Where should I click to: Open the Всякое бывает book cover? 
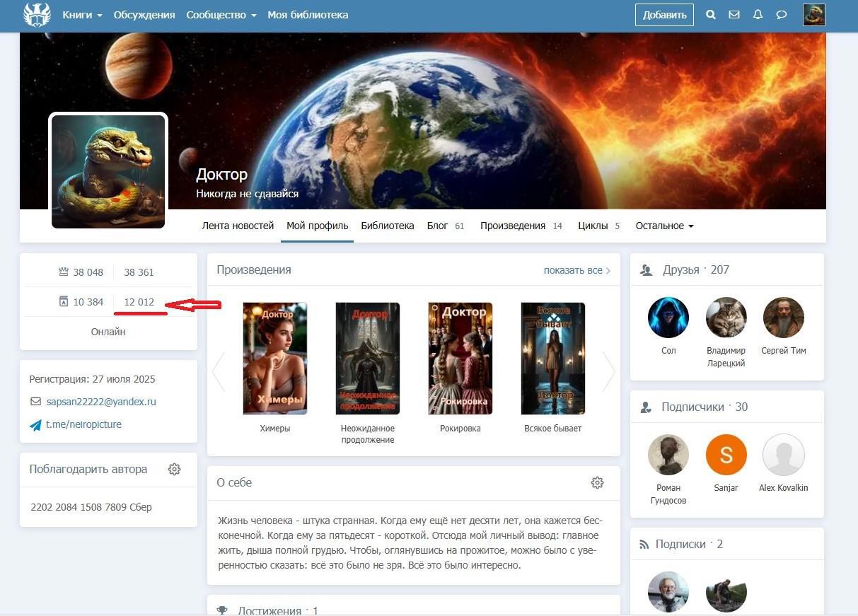(553, 359)
